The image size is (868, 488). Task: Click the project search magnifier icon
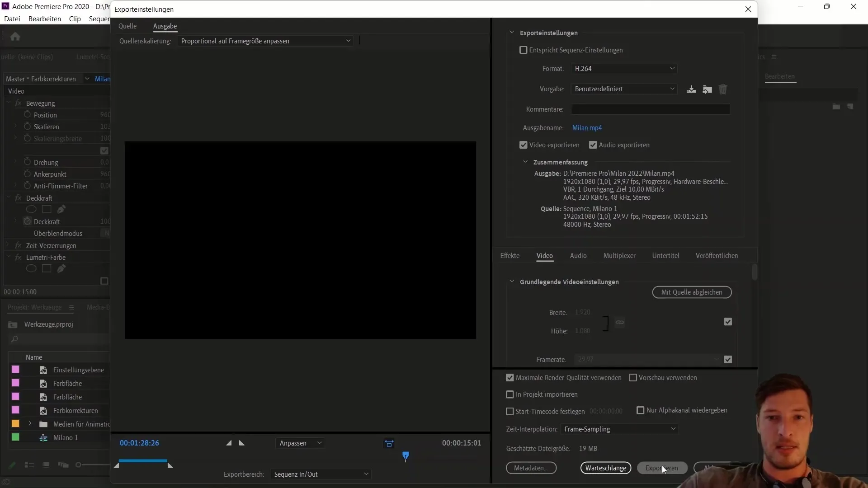14,339
